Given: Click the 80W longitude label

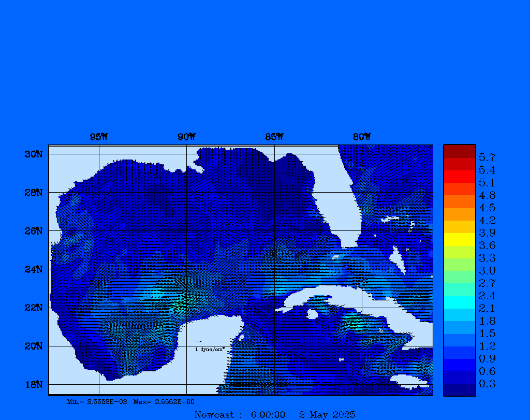Looking at the screenshot, I should pos(362,137).
